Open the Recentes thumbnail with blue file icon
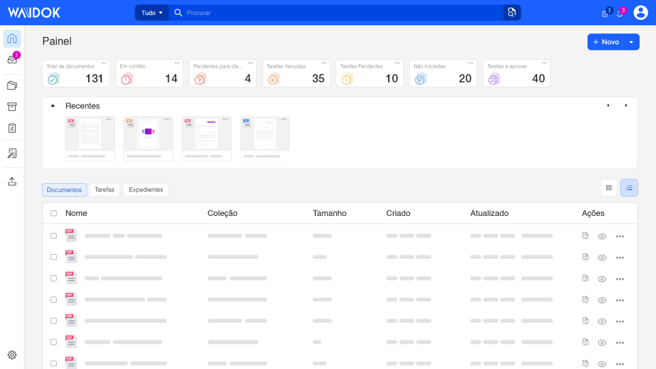 click(x=265, y=138)
